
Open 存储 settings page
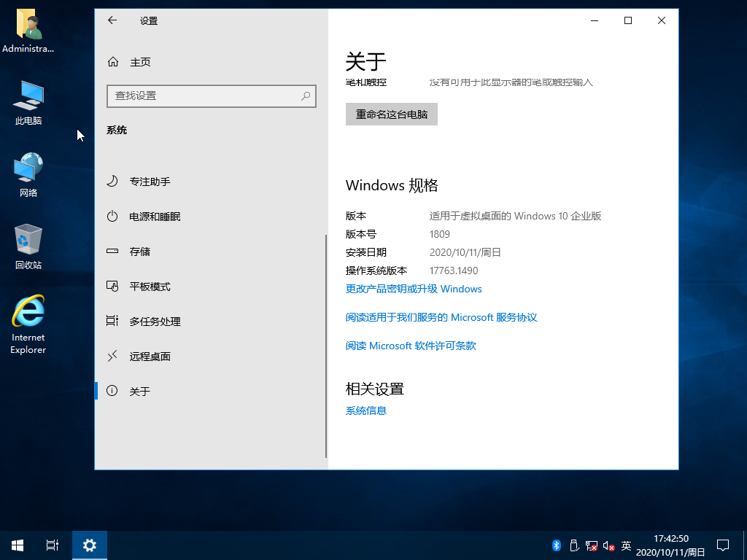coord(211,251)
